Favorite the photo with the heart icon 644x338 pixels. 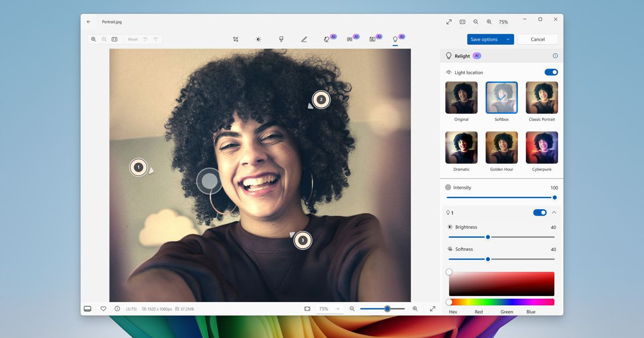point(103,308)
